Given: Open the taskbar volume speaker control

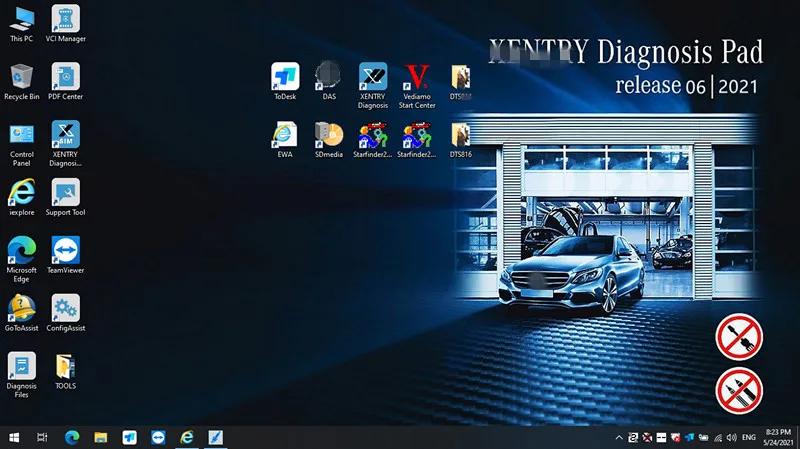Looking at the screenshot, I should [x=732, y=437].
